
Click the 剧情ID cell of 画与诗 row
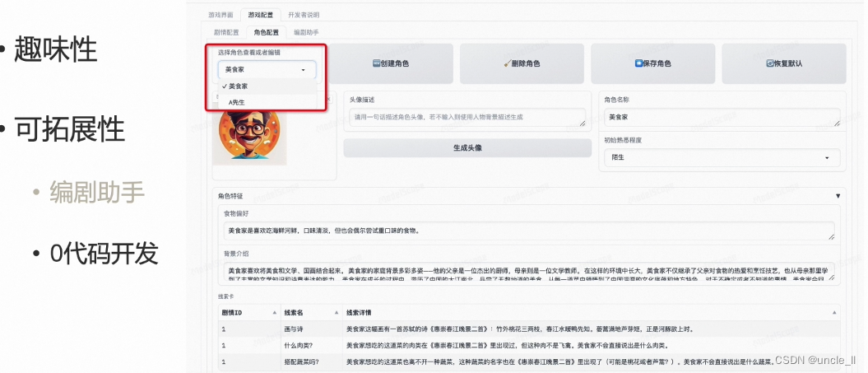click(248, 329)
